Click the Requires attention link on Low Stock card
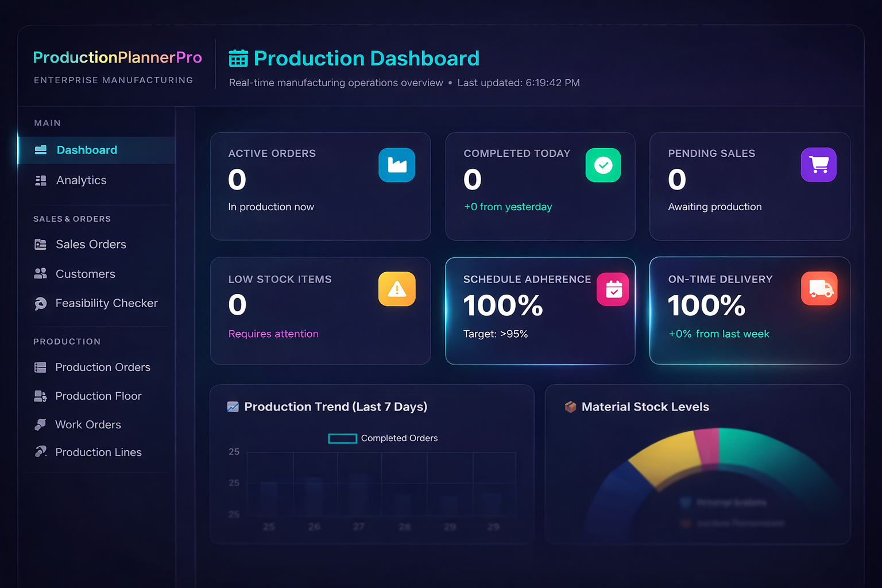The image size is (882, 588). click(x=273, y=334)
